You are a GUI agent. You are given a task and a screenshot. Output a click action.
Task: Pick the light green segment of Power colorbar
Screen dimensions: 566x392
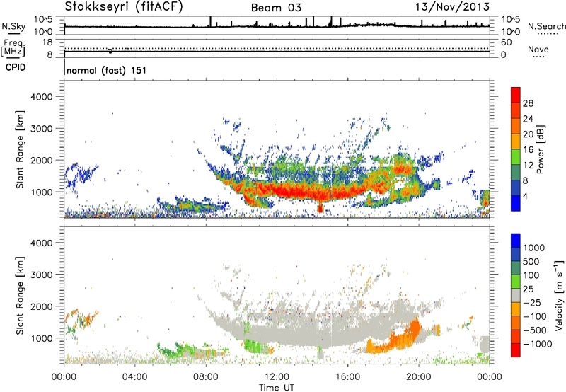pyautogui.click(x=516, y=156)
